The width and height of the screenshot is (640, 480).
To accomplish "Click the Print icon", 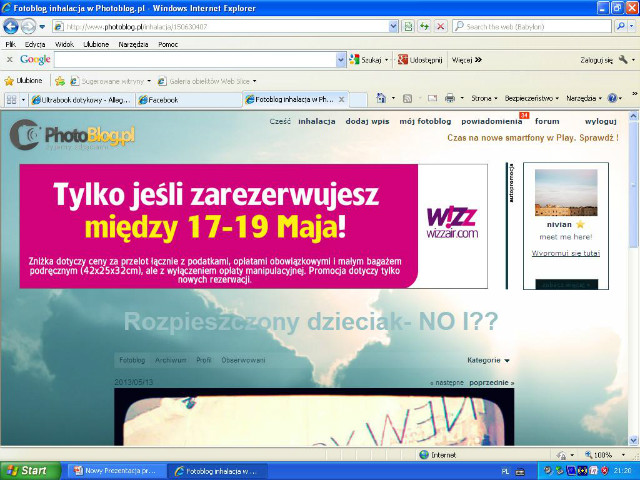I will click(x=450, y=98).
